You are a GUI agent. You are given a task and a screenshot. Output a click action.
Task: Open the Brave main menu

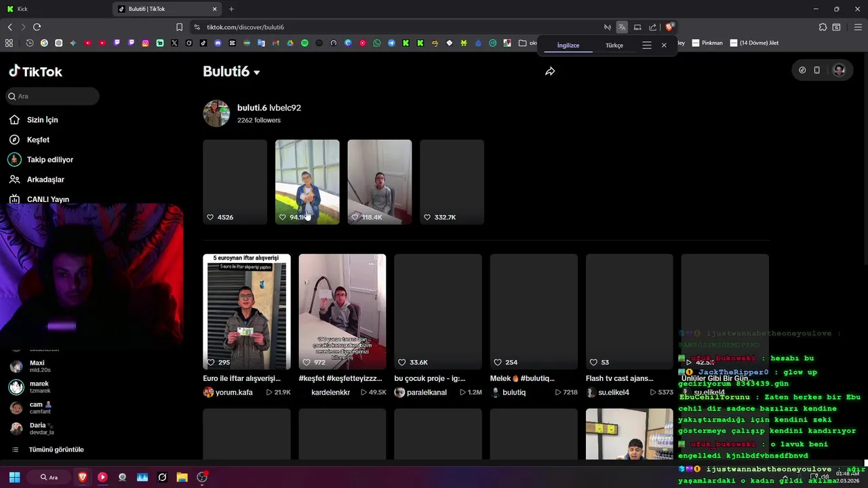(858, 27)
